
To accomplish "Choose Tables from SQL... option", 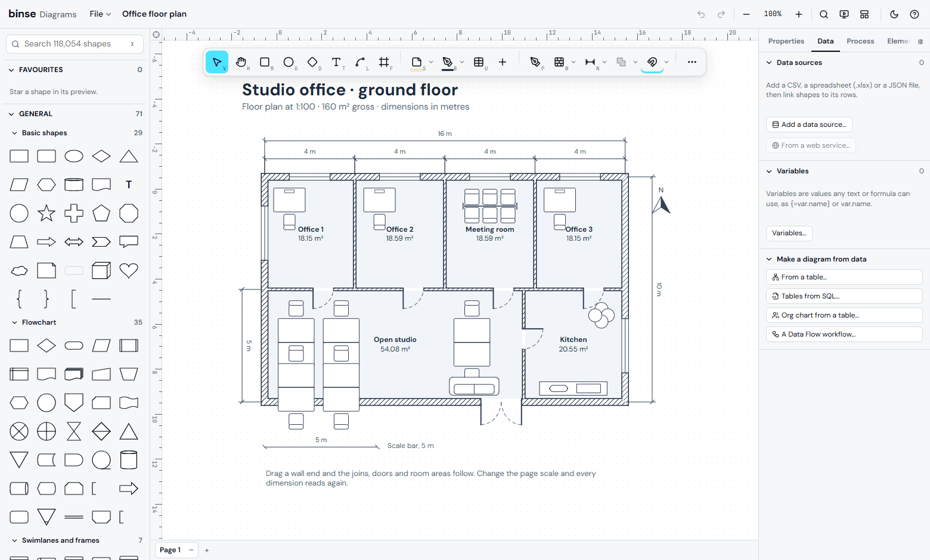I will (844, 296).
